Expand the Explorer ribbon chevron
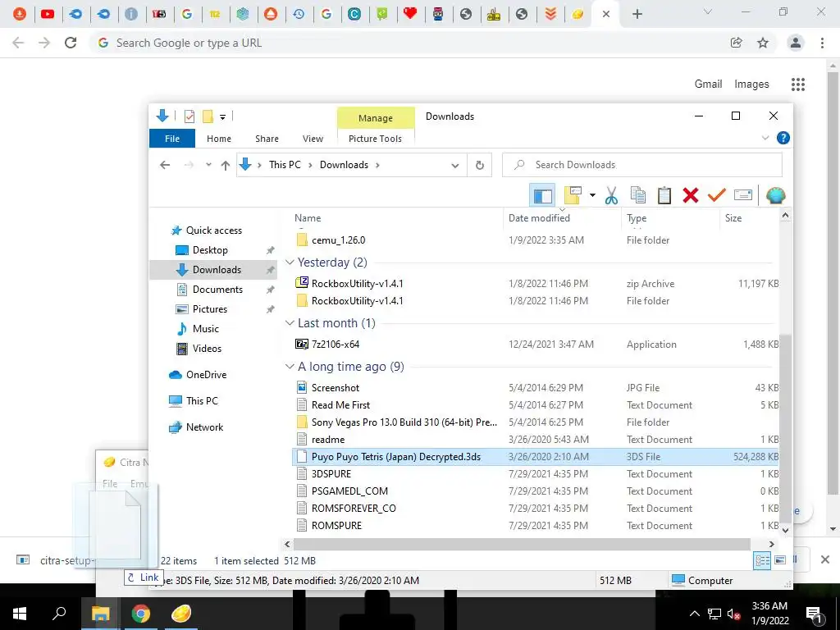Viewport: 840px width, 630px height. coord(765,138)
